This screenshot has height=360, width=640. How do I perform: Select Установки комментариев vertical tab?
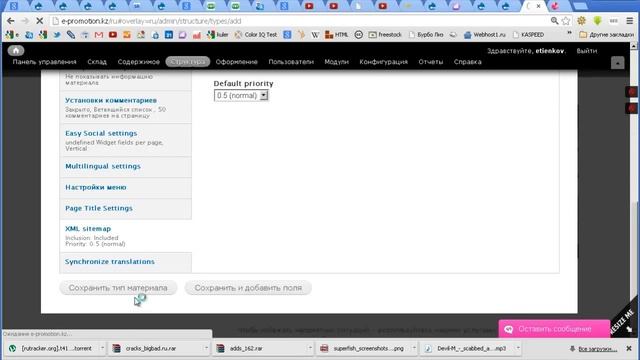coord(125,107)
